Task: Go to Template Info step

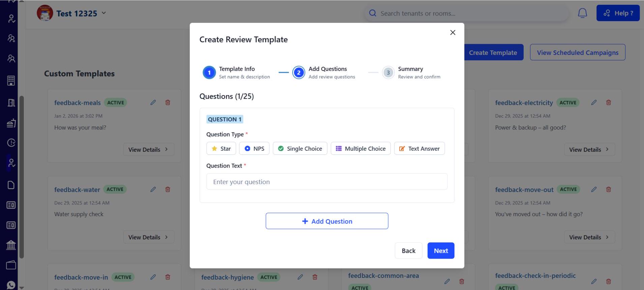Action: (209, 72)
